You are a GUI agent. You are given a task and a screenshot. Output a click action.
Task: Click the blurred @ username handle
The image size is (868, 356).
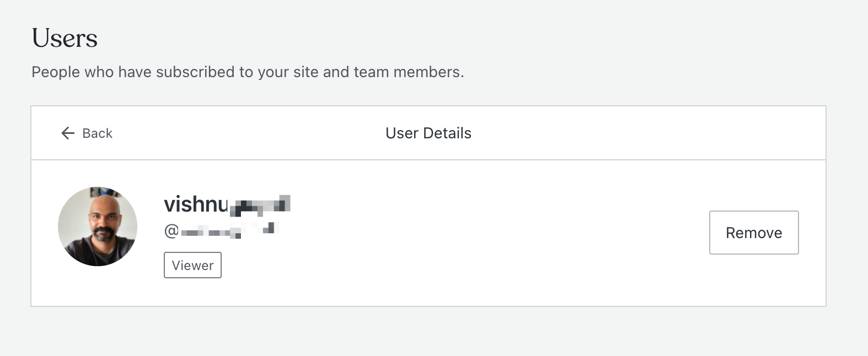[222, 230]
